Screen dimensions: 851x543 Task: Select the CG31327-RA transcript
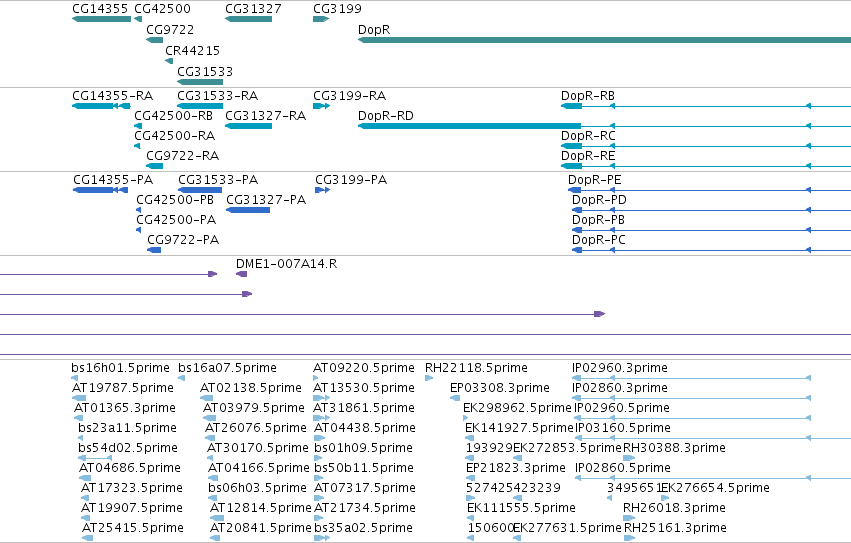coord(249,126)
